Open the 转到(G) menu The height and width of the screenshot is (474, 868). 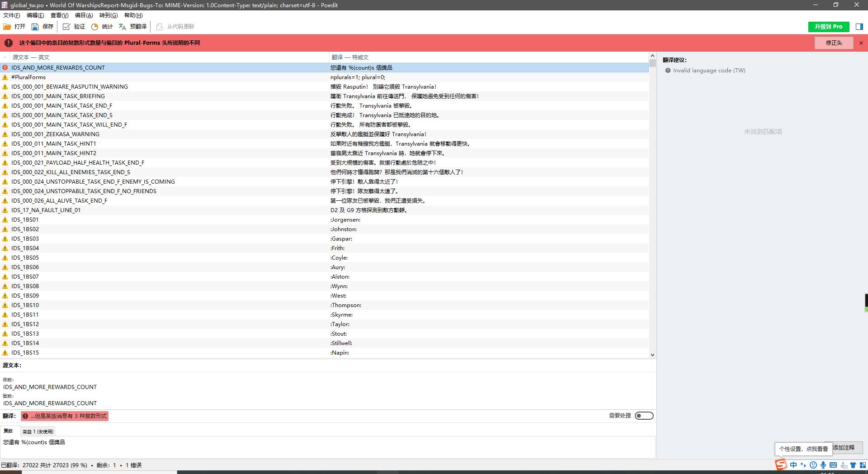click(x=108, y=15)
